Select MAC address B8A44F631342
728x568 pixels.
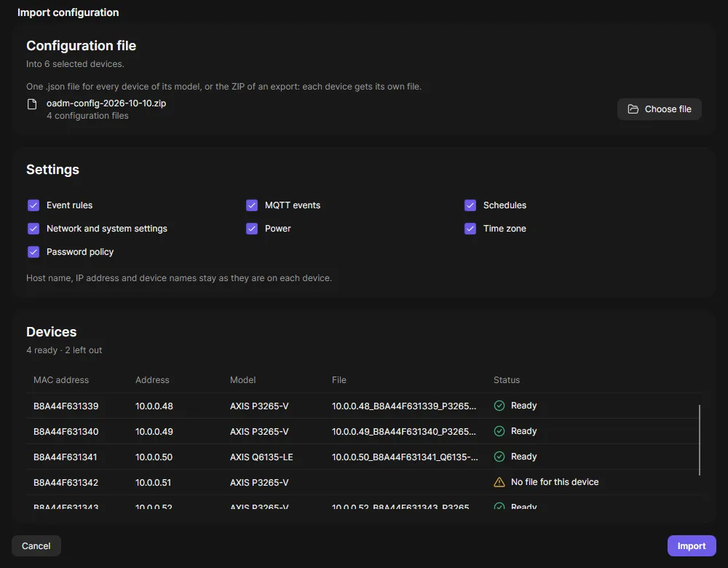point(66,483)
